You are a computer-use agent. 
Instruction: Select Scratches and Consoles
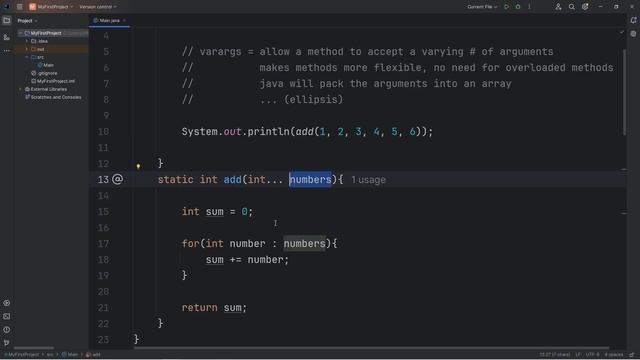coord(53,97)
